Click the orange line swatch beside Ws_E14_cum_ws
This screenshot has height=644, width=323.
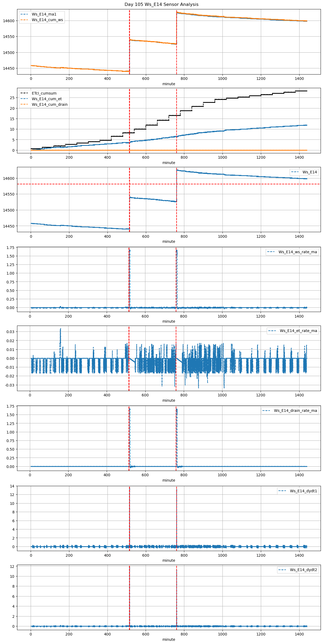(x=24, y=20)
